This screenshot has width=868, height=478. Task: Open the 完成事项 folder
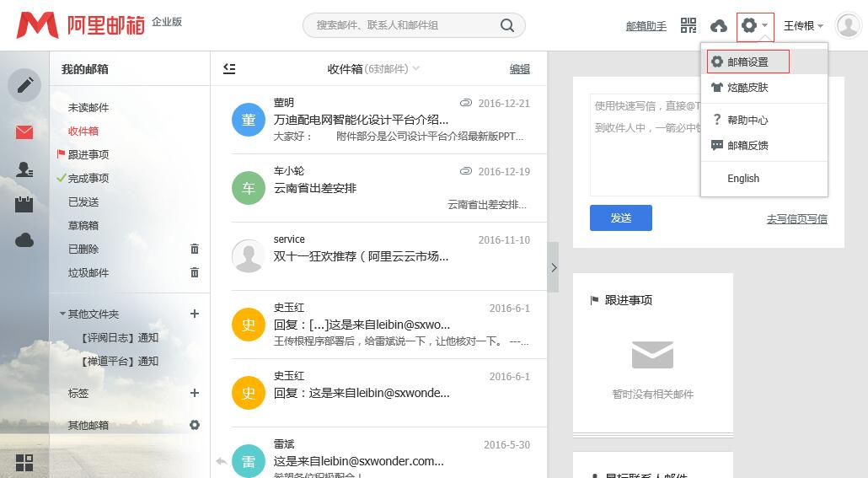pos(88,179)
